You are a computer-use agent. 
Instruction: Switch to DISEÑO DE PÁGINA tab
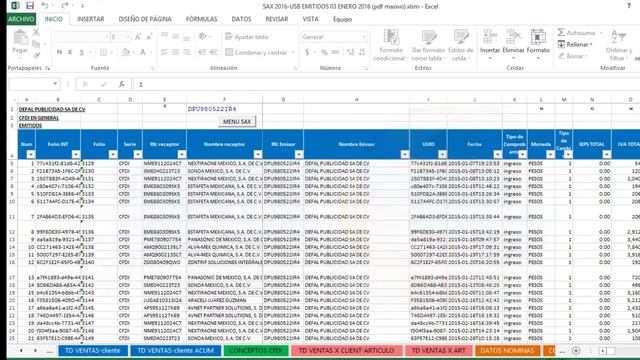[x=145, y=19]
